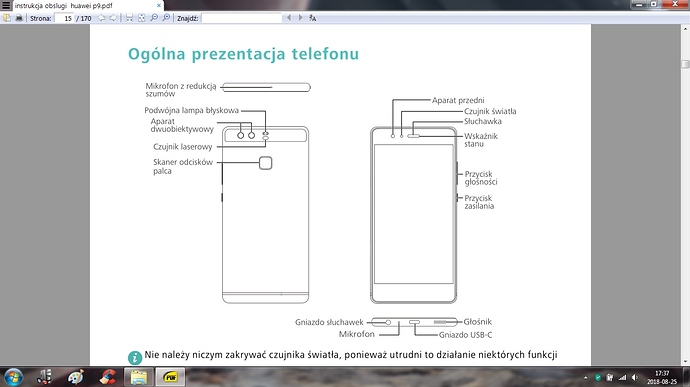Go to the next page arrow
This screenshot has height=387, width=690.
pos(113,18)
